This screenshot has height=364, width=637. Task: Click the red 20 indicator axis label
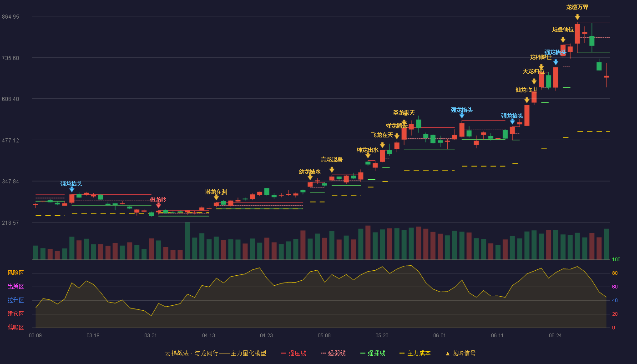(615, 314)
